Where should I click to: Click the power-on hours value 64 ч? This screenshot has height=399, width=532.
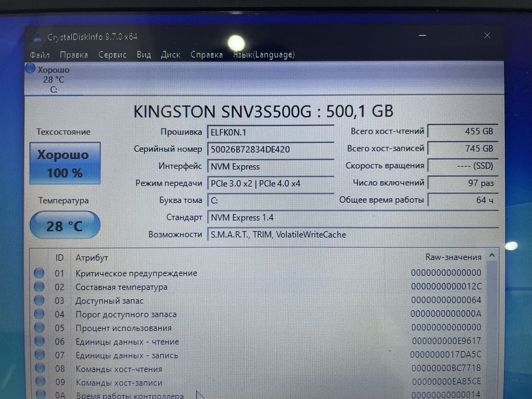[463, 200]
